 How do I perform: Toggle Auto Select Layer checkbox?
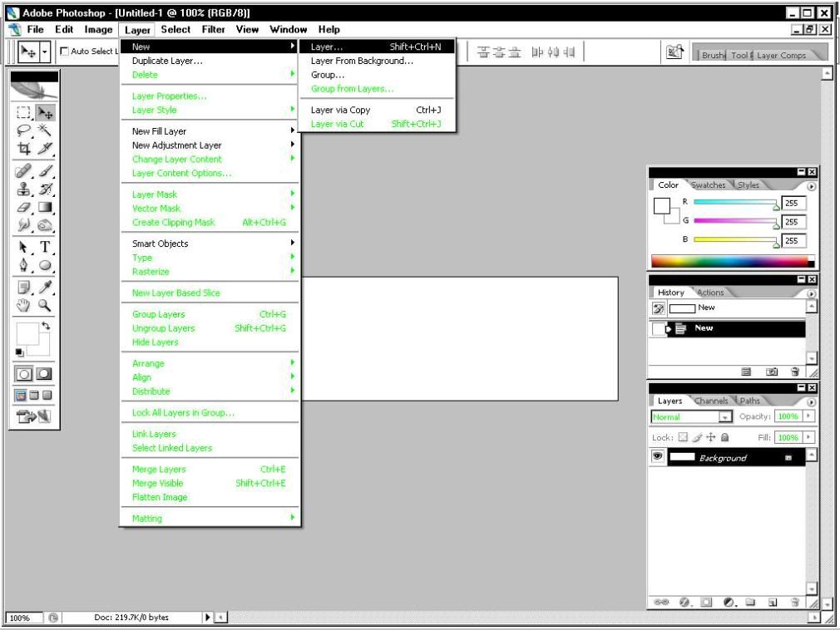(x=64, y=52)
